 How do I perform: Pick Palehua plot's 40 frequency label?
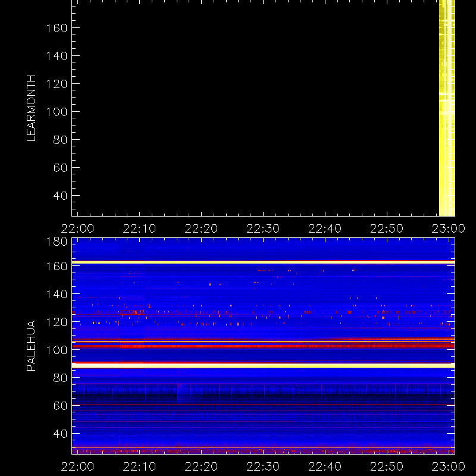click(60, 434)
